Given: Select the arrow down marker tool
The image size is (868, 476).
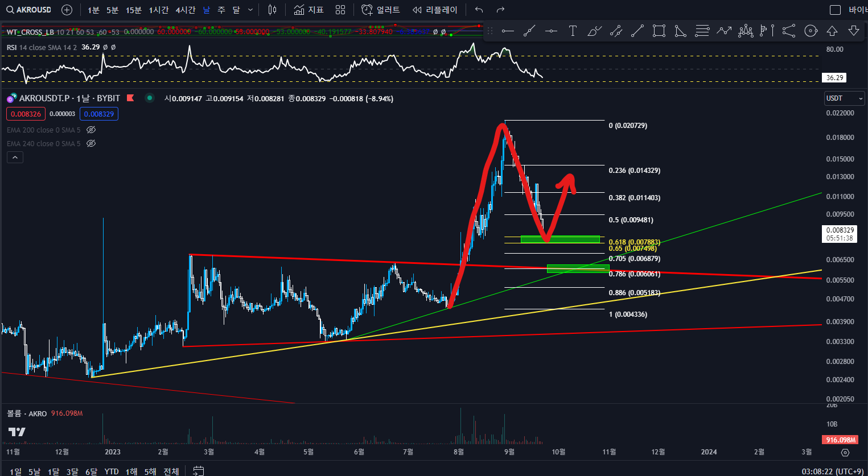Looking at the screenshot, I should [854, 31].
